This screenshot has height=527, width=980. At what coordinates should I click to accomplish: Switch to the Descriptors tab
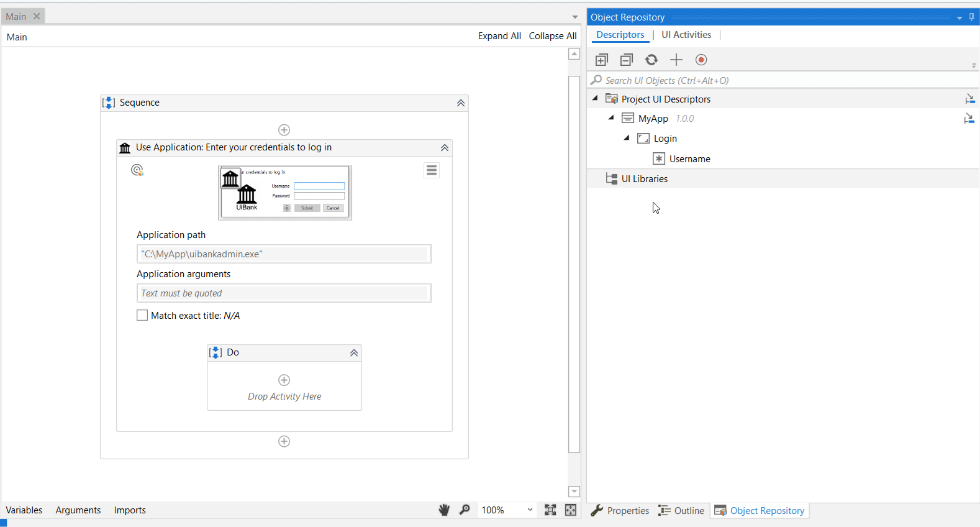pyautogui.click(x=620, y=35)
